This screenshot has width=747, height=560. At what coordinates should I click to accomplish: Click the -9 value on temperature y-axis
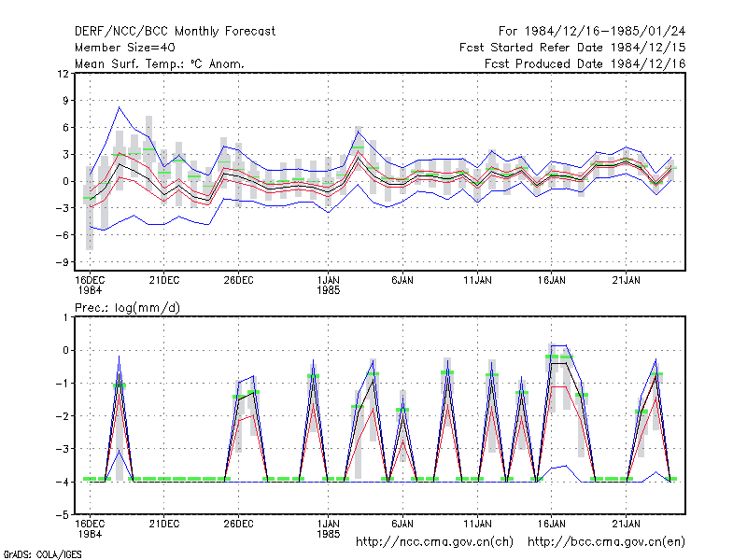coord(62,262)
